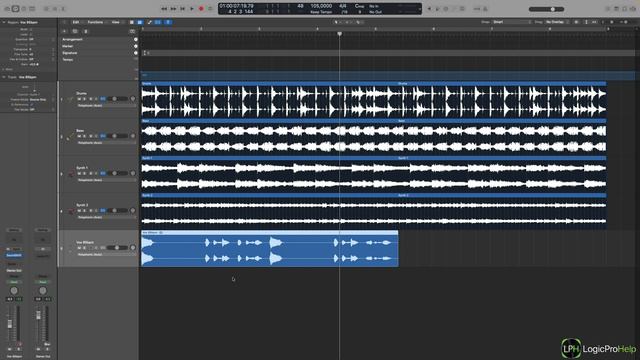Open the Mixer from the control bar
This screenshot has height=360, width=640.
(x=55, y=9)
